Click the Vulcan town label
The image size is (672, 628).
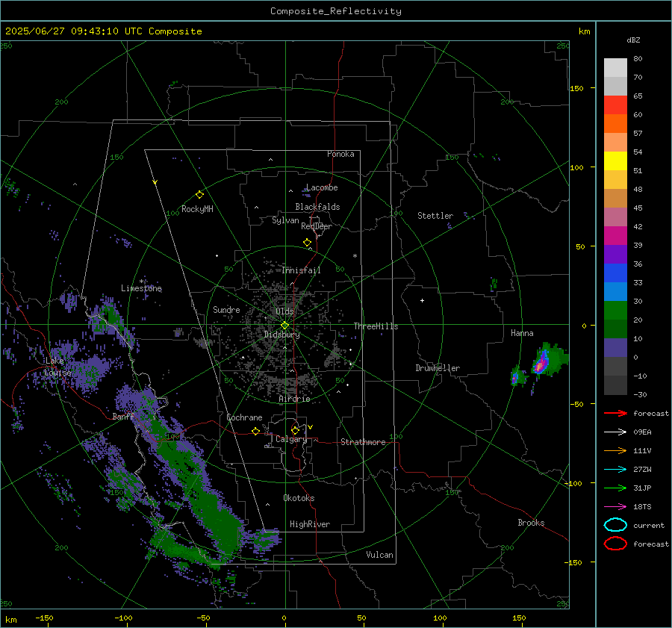tap(379, 555)
